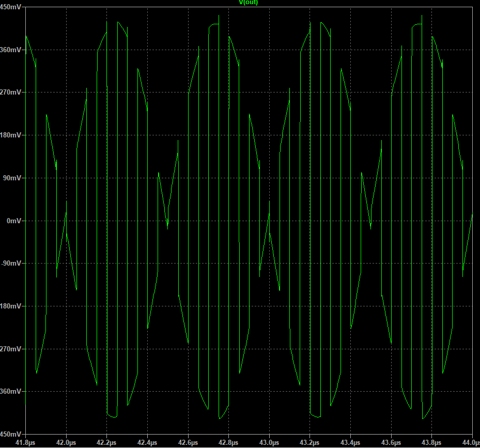Click the 41.8µs time axis label
The height and width of the screenshot is (448, 480).
pos(25,443)
